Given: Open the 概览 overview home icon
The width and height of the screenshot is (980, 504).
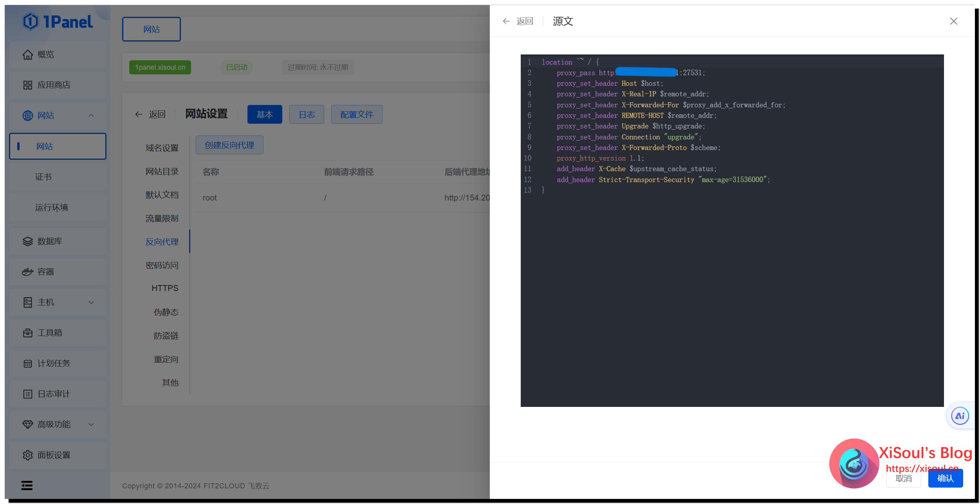Looking at the screenshot, I should coord(27,55).
